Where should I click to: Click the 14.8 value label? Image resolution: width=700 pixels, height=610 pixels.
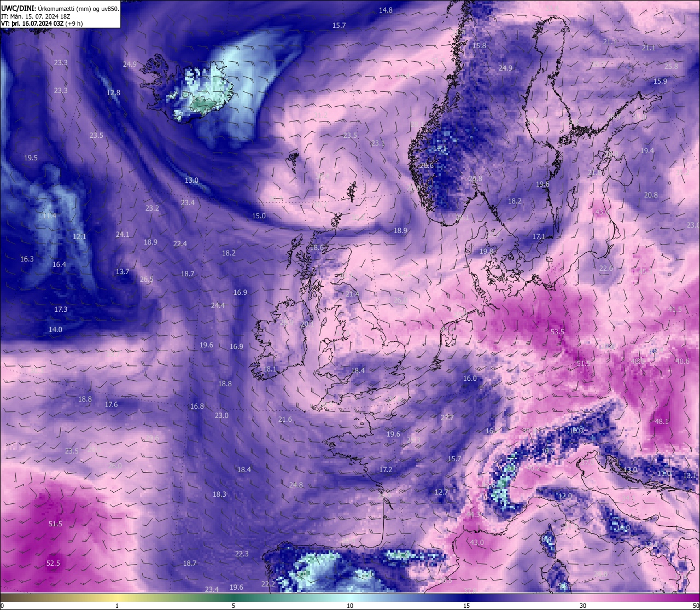pyautogui.click(x=386, y=10)
